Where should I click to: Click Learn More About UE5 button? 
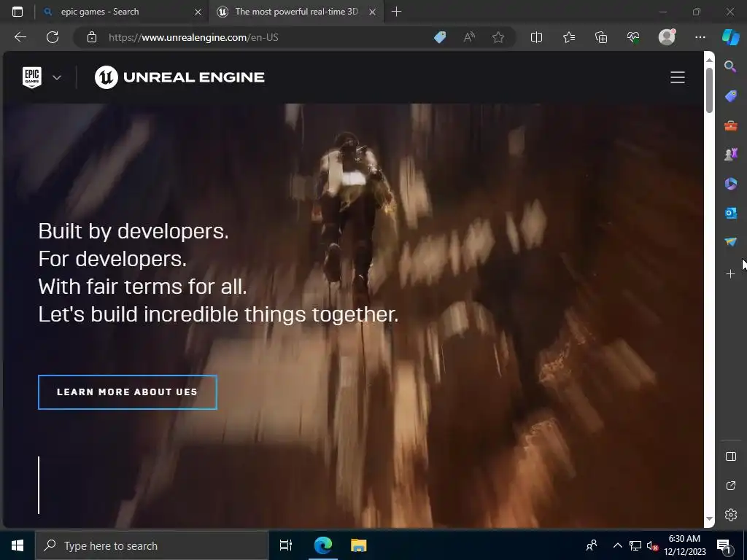127,392
